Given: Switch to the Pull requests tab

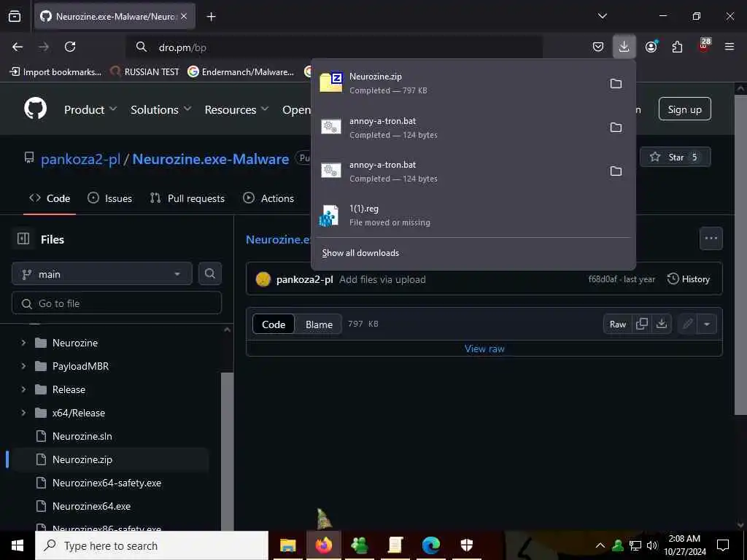Looking at the screenshot, I should (187, 198).
